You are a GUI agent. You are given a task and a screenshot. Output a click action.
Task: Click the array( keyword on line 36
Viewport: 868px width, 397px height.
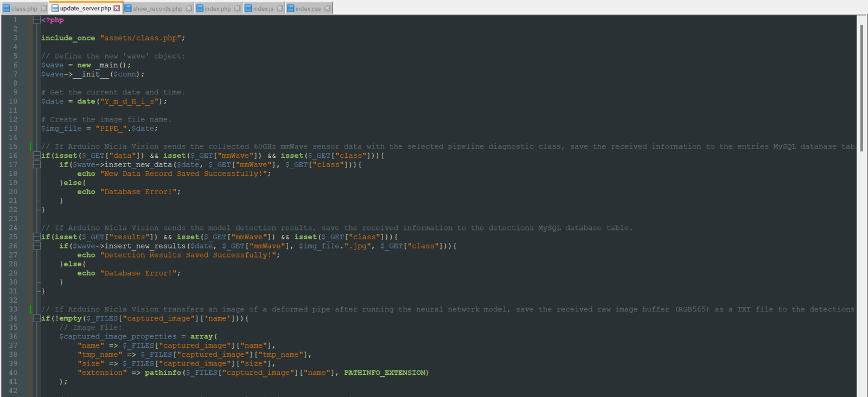204,337
